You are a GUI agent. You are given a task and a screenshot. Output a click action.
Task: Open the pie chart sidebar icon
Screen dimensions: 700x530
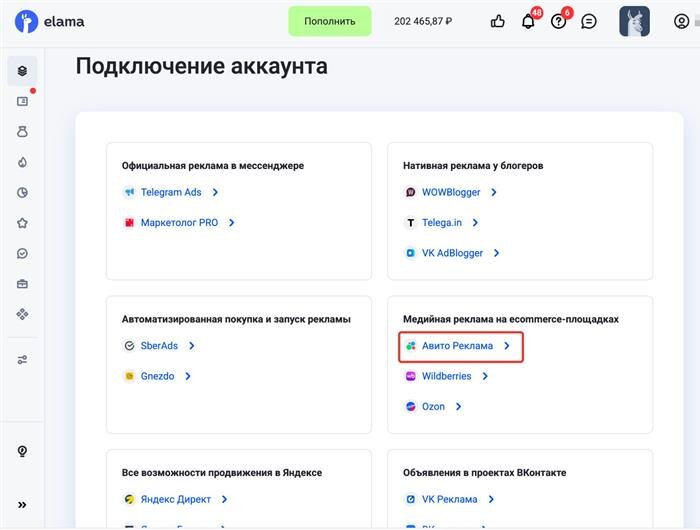22,192
